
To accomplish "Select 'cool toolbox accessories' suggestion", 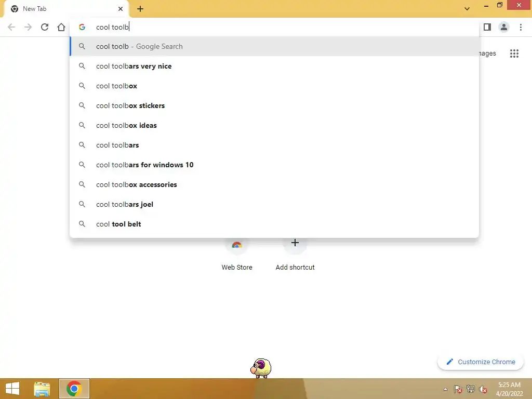I will [x=274, y=184].
